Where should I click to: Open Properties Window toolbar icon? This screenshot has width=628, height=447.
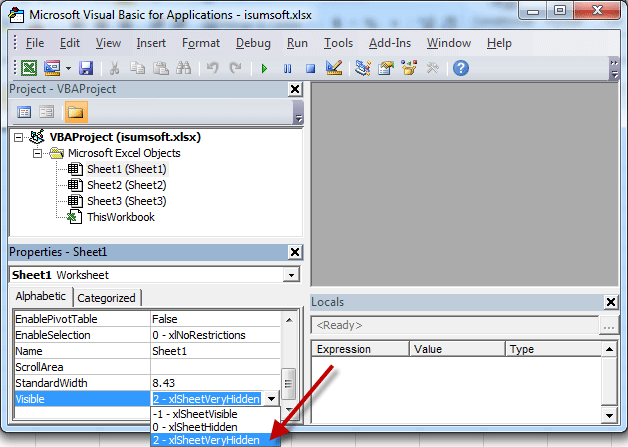click(x=386, y=68)
